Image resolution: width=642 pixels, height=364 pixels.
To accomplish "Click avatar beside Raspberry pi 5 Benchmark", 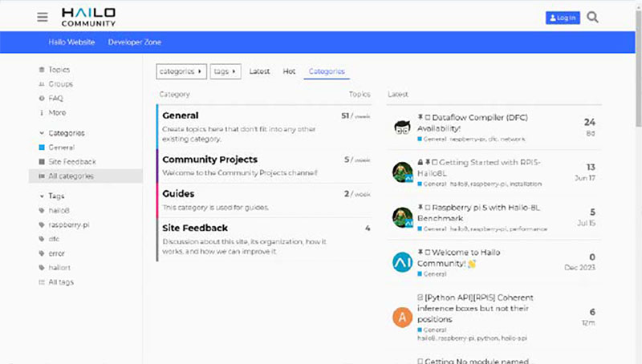I will 403,216.
